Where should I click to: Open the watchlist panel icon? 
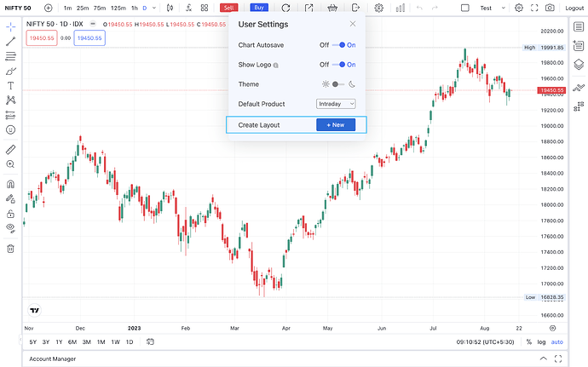pos(579,26)
